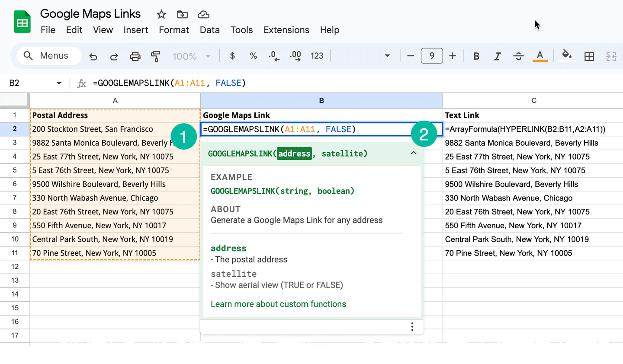623x364 pixels.
Task: Click the Print icon
Action: coord(135,56)
